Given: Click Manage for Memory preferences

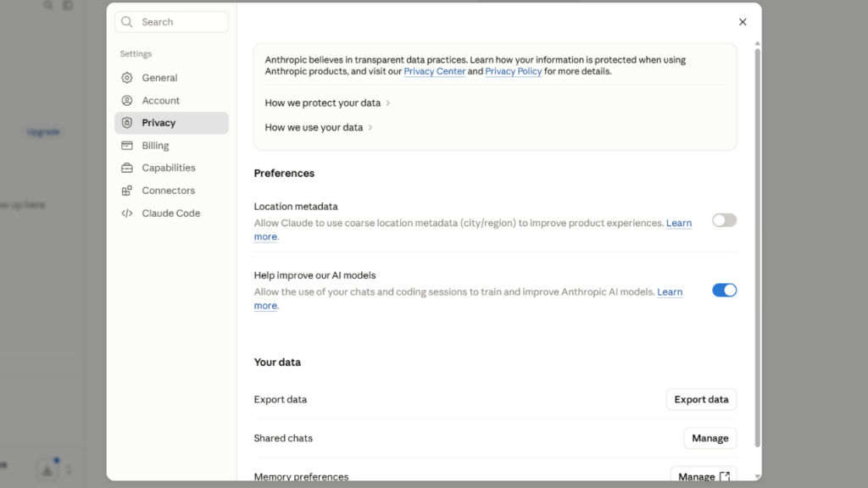Looking at the screenshot, I should point(704,474).
